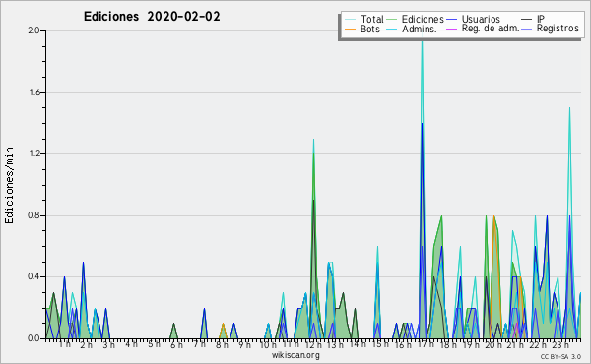The image size is (591, 364).
Task: Click the cyan Total legend line swatch
Action: [x=350, y=20]
